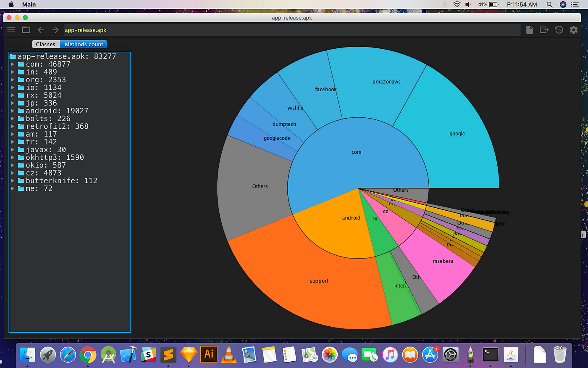Image resolution: width=588 pixels, height=368 pixels.
Task: Open Sketch from the dock
Action: tap(189, 355)
